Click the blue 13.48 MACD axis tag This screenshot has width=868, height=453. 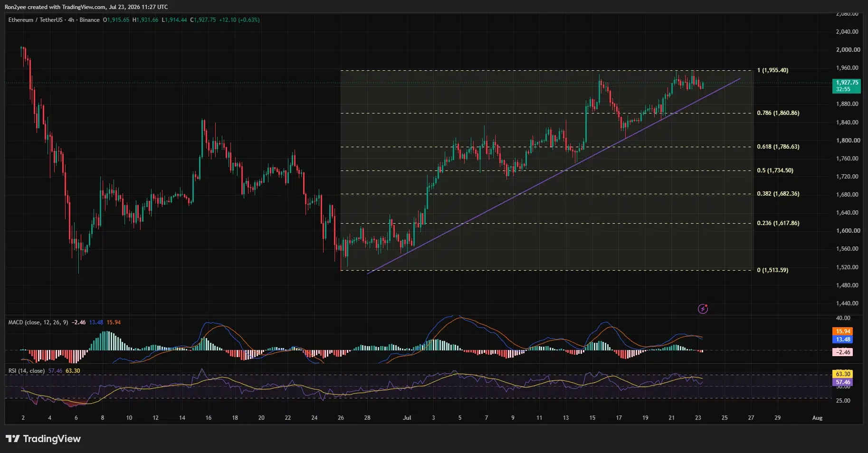843,340
